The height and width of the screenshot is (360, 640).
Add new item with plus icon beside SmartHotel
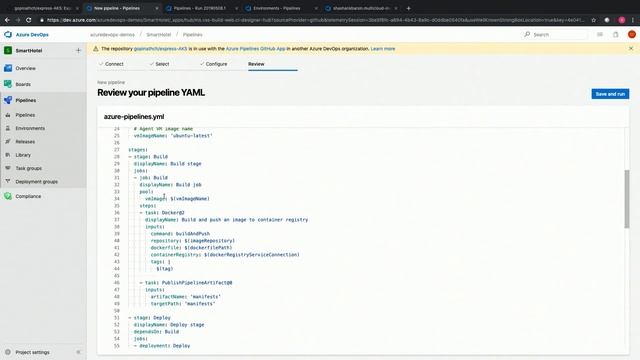coord(78,51)
